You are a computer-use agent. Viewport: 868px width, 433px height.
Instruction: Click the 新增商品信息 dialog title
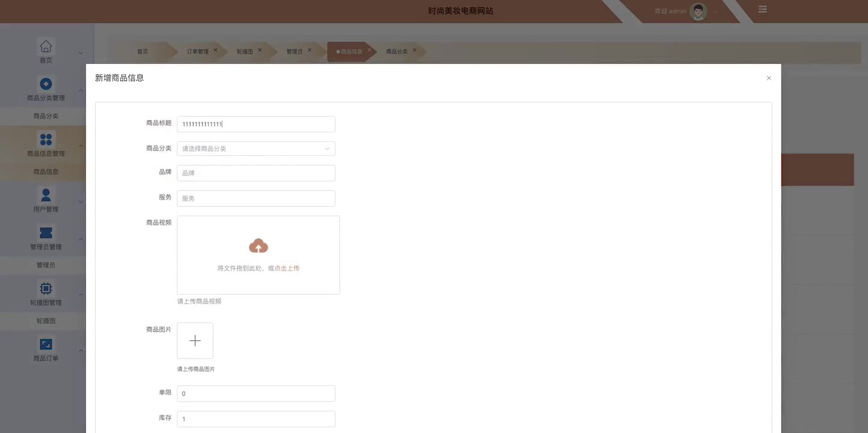pyautogui.click(x=119, y=78)
